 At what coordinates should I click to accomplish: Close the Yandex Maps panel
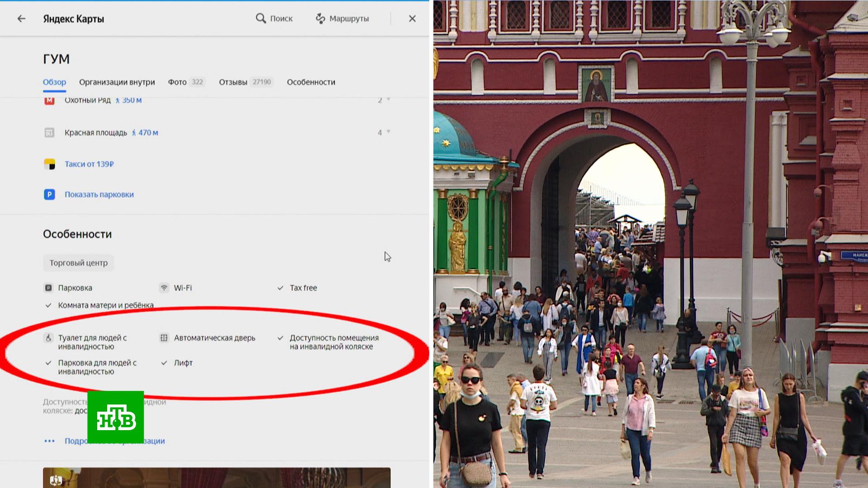tap(412, 19)
